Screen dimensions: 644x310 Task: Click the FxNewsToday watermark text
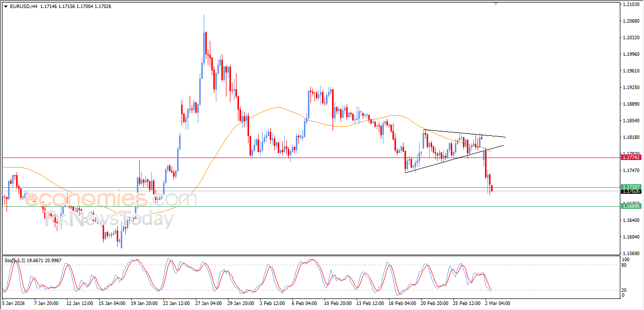pyautogui.click(x=110, y=219)
